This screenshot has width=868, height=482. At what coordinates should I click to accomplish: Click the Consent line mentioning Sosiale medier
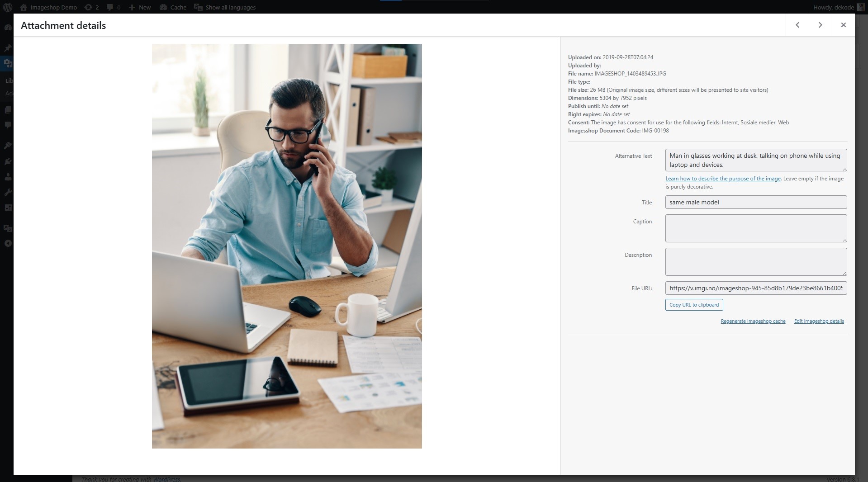coord(678,123)
